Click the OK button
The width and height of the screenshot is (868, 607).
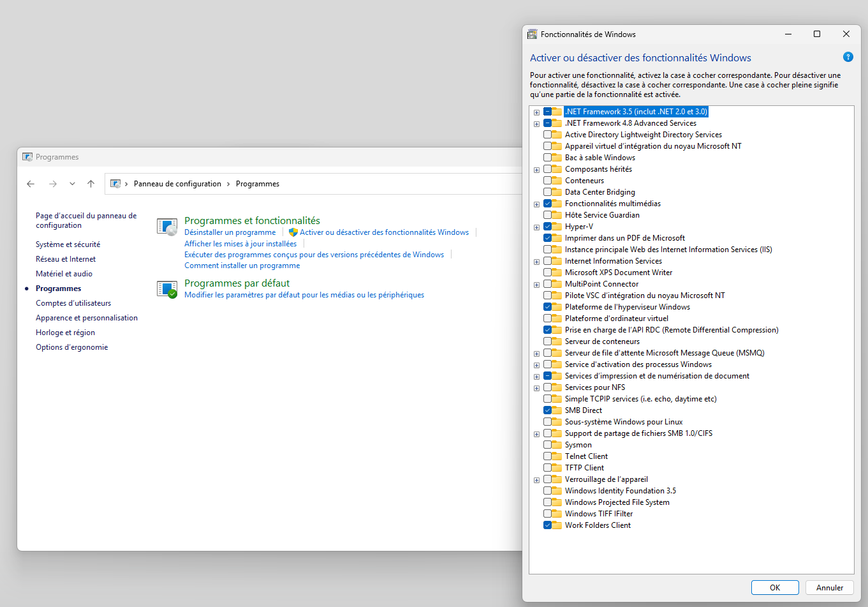775,588
